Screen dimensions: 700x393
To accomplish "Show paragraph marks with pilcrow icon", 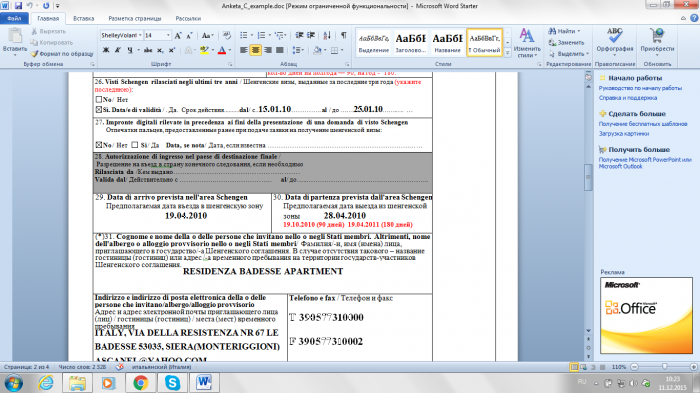I will (x=344, y=35).
